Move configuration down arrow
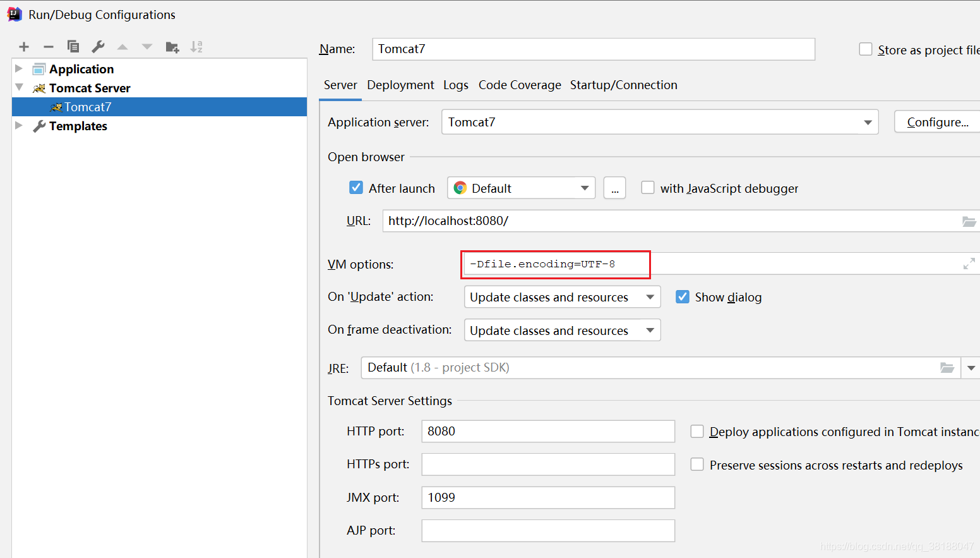 point(147,47)
